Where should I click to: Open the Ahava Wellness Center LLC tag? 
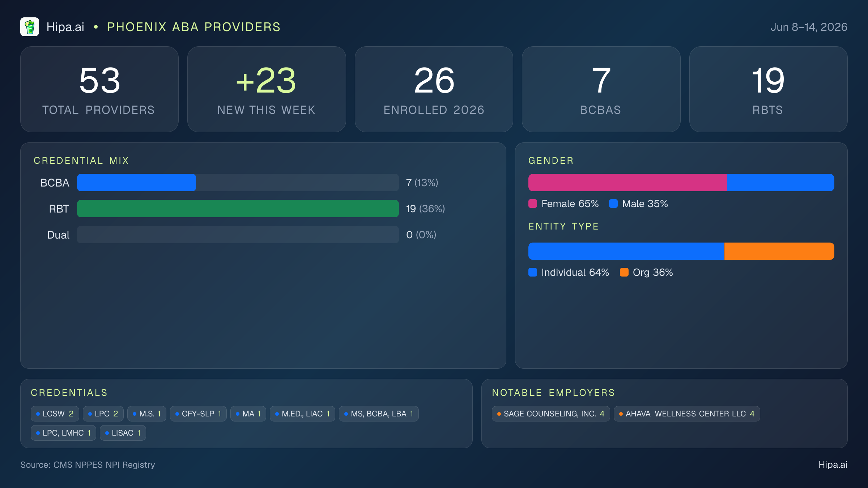tap(687, 414)
